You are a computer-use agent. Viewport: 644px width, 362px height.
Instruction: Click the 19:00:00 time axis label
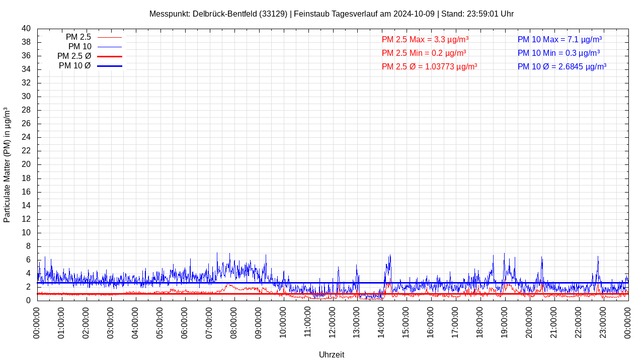click(x=505, y=322)
